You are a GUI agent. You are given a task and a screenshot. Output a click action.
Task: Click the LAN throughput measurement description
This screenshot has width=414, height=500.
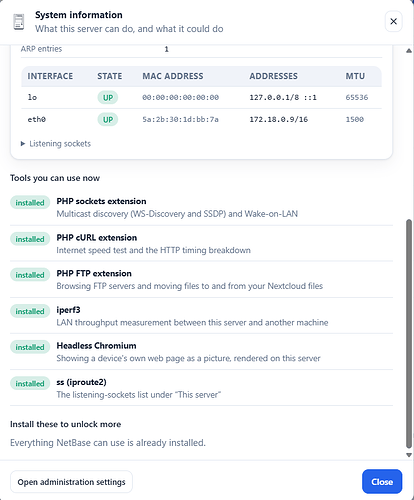tap(192, 323)
